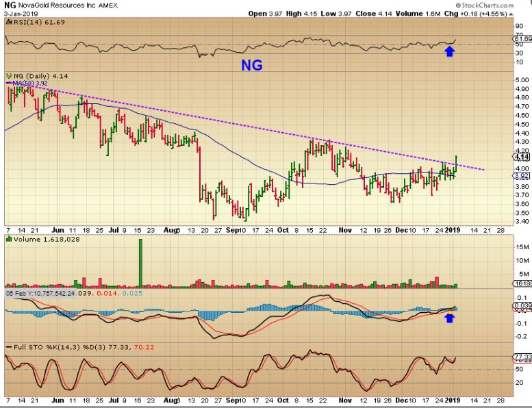Click the -0.1 label on MACD axis
Screen dimensions: 532x408
(x=521, y=324)
